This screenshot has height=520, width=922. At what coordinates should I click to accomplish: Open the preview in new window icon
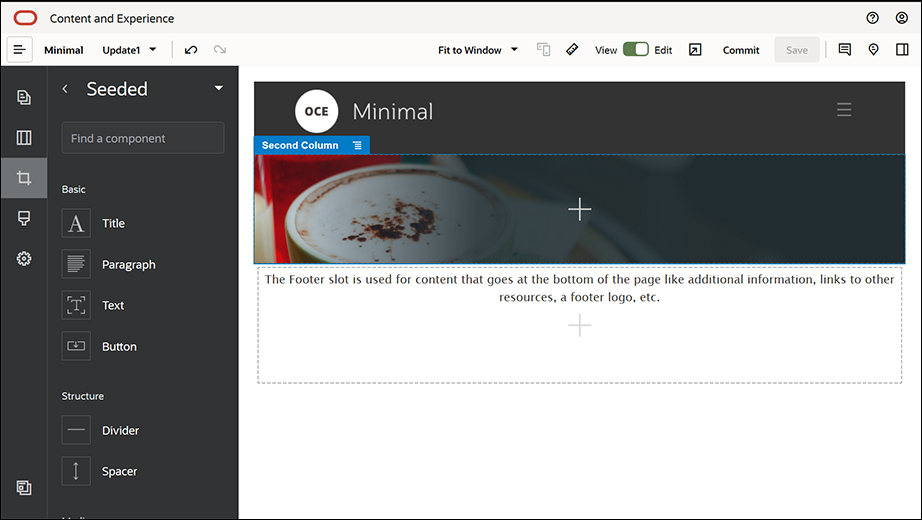pos(695,50)
